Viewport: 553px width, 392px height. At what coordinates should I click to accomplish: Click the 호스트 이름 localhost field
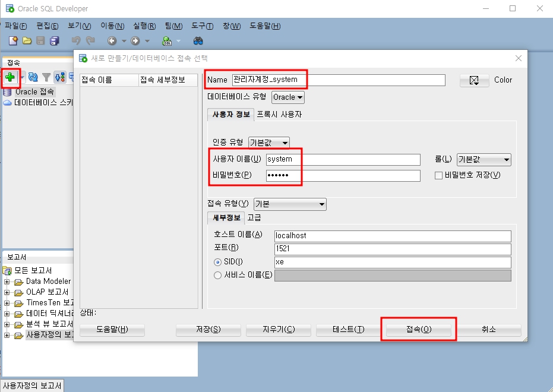coord(393,236)
